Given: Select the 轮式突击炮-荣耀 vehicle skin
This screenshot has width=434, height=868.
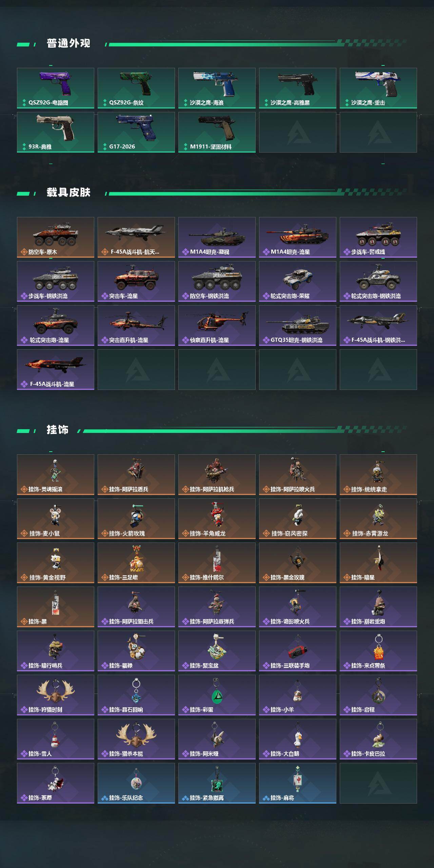Looking at the screenshot, I should [x=298, y=281].
